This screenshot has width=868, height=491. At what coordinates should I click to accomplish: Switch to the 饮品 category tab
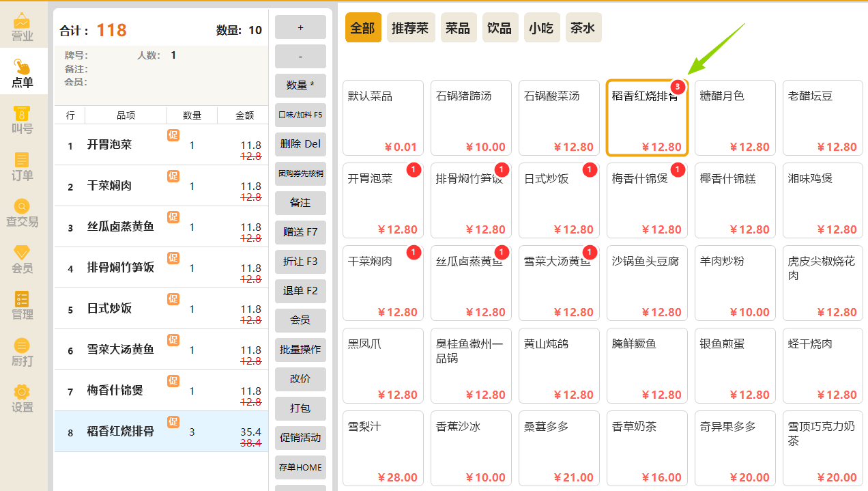500,28
